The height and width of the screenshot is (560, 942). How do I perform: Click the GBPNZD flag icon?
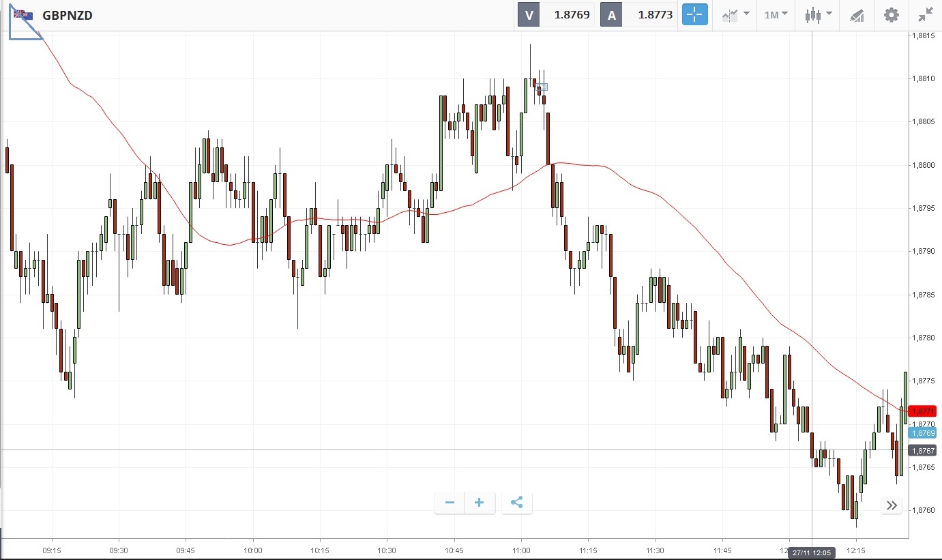pyautogui.click(x=23, y=14)
